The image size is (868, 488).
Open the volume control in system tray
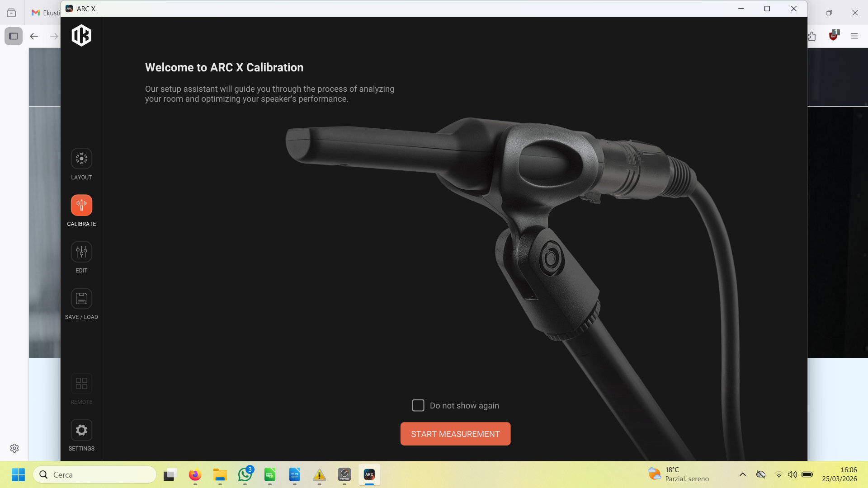792,474
